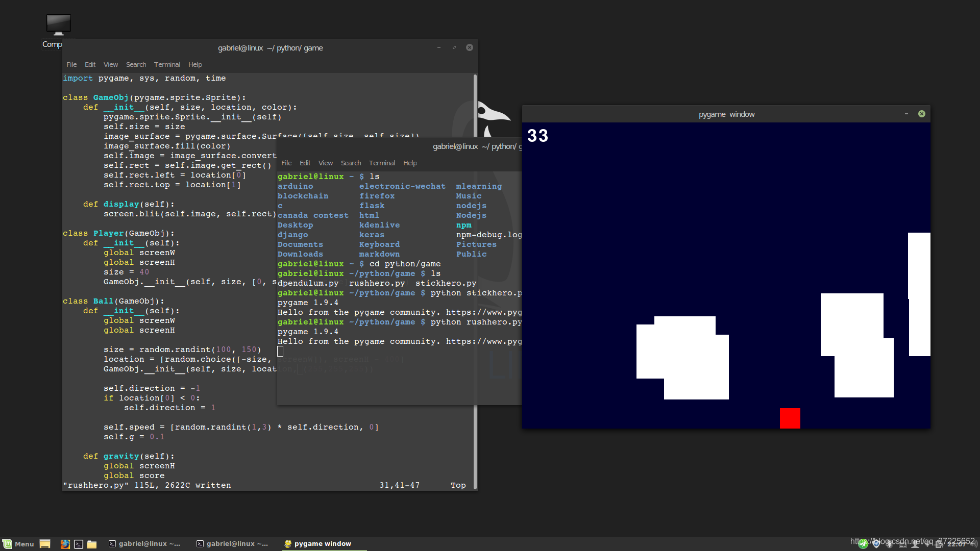
Task: Open Help menu in the shell terminal
Action: (x=410, y=163)
